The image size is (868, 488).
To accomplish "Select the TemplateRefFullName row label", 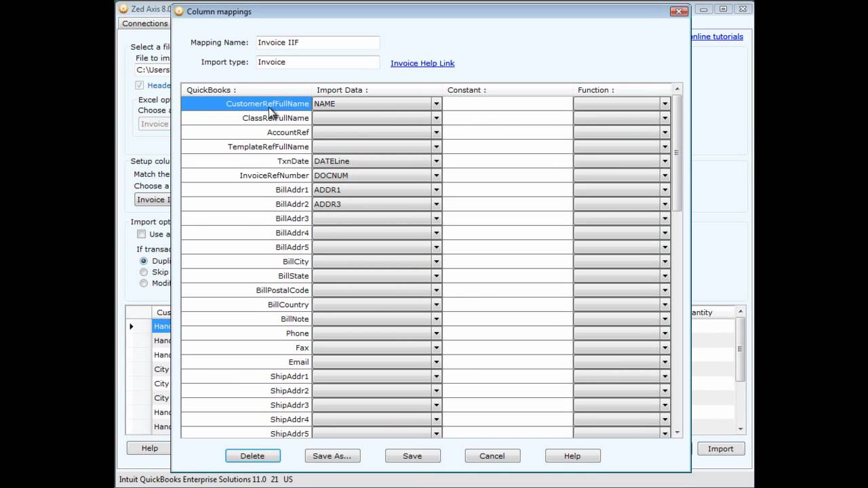I will 246,146.
